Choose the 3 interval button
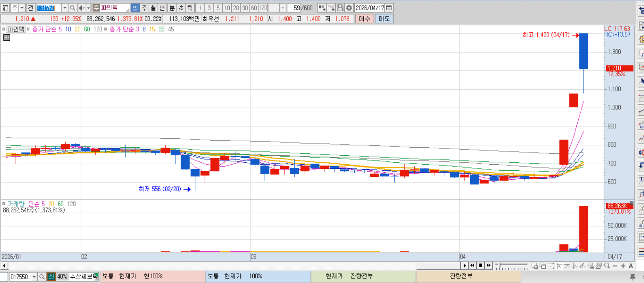 coord(209,8)
